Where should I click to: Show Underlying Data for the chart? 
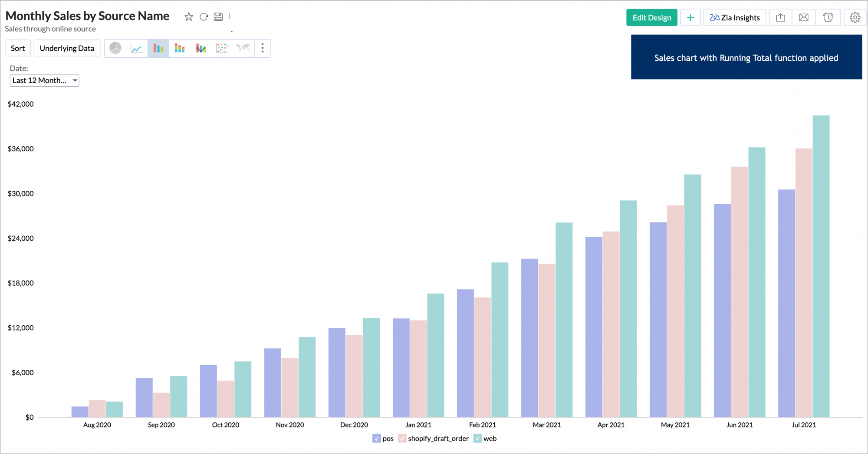(67, 48)
